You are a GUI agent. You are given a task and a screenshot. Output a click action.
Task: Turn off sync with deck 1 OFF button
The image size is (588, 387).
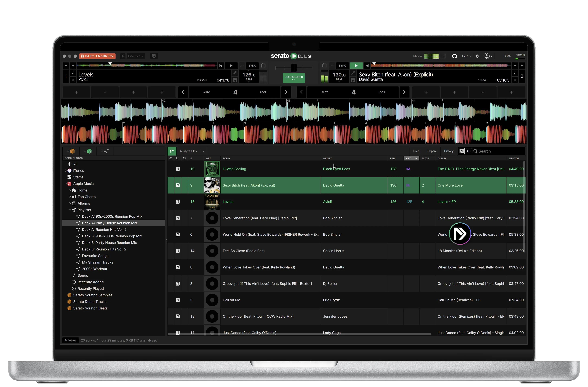(242, 66)
